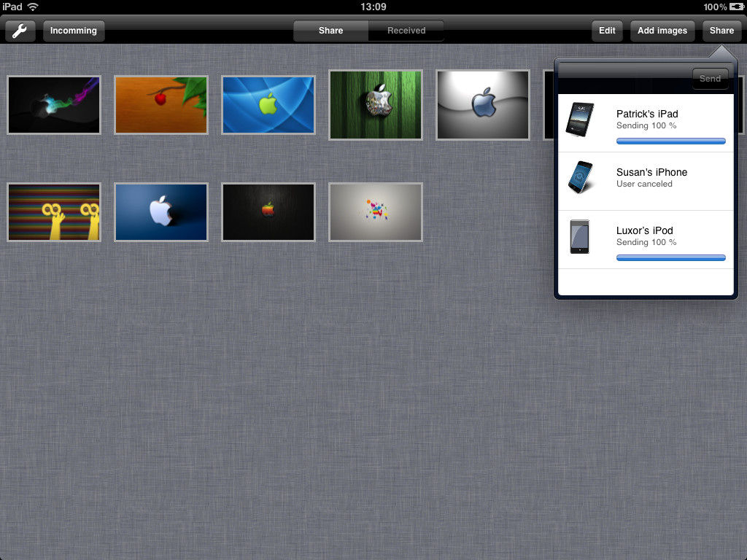747x560 pixels.
Task: Select the colorful smoke Apple wallpaper thumbnail
Action: (x=54, y=105)
